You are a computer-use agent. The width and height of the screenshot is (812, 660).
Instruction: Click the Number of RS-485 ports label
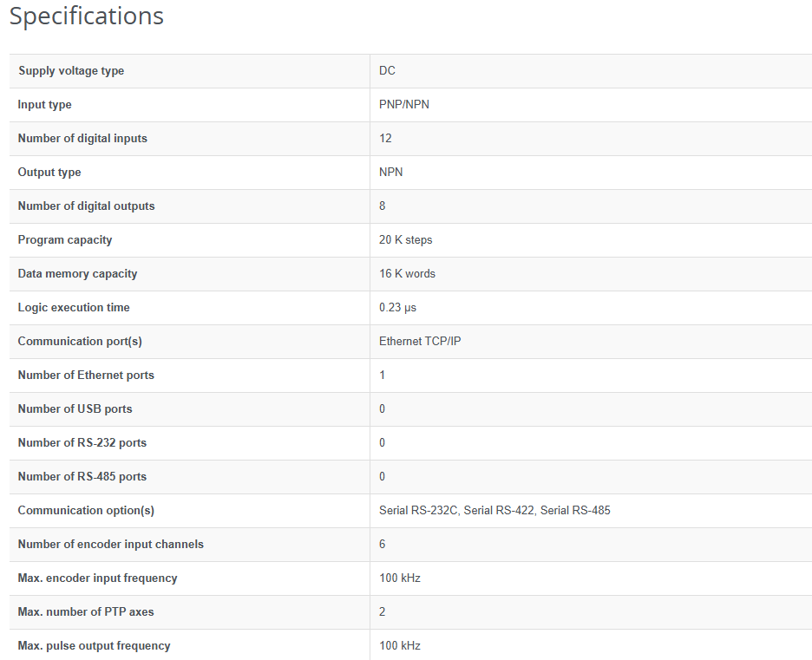[x=82, y=477]
